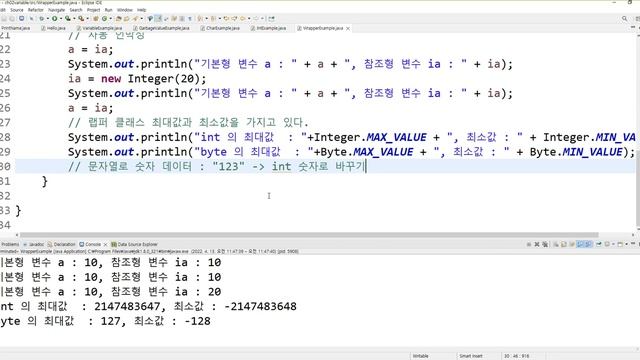Switch to the PrintName.java editor tab
Screen dimensions: 640x360
coord(16,28)
